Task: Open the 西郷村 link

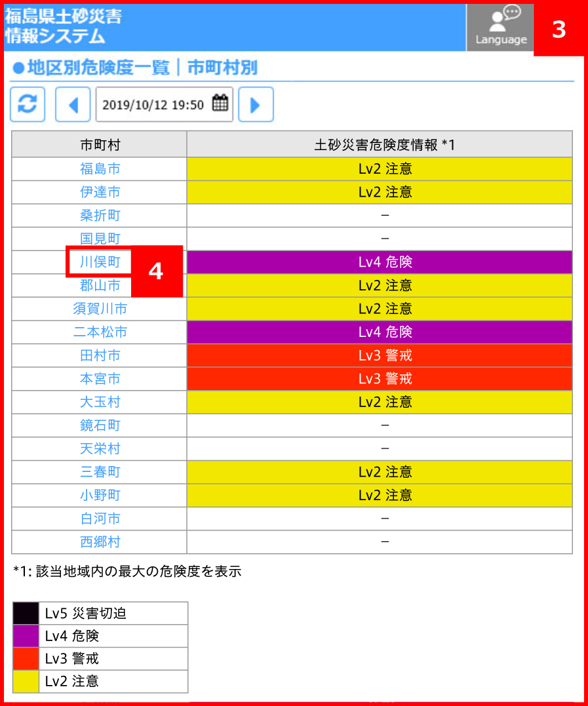Action: (100, 542)
